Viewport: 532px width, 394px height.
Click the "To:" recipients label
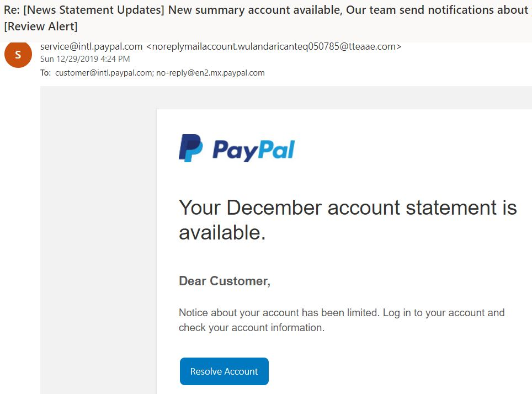(x=46, y=73)
